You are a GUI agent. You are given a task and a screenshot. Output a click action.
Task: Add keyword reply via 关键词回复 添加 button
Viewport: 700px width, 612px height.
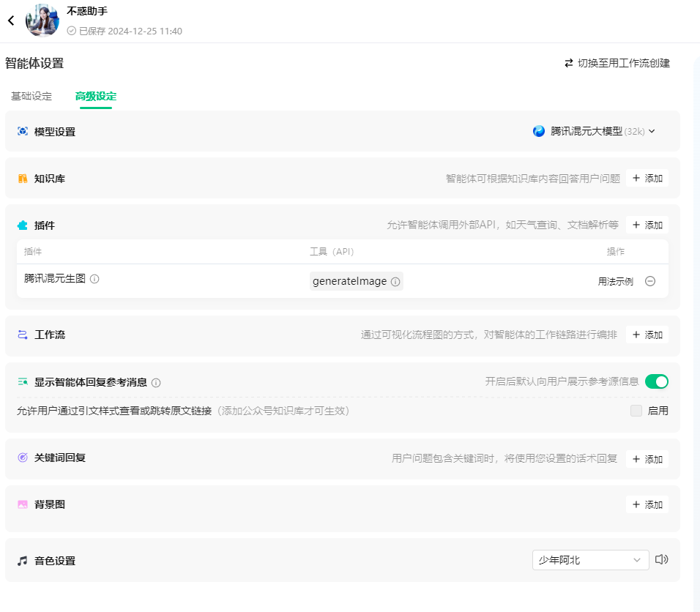coord(647,459)
